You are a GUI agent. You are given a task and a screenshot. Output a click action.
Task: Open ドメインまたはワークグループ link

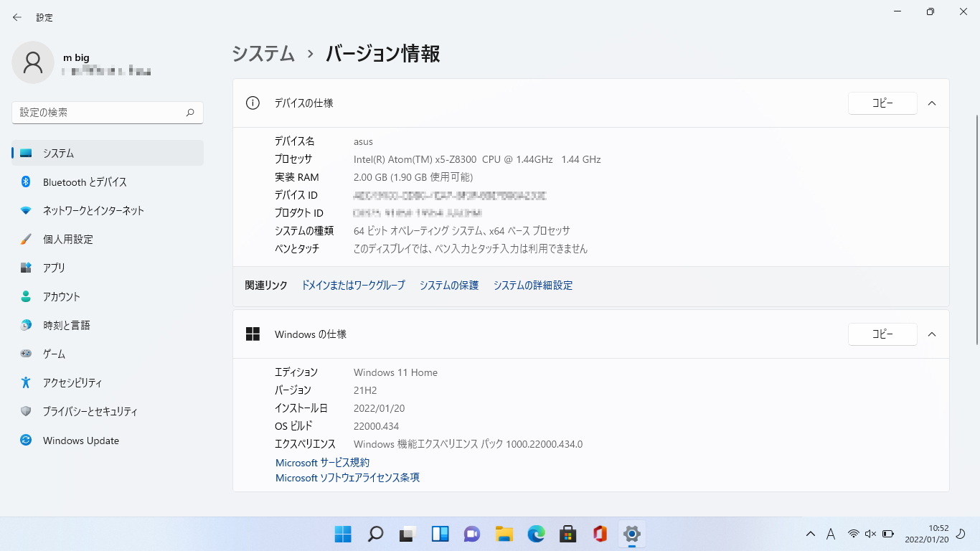tap(353, 286)
